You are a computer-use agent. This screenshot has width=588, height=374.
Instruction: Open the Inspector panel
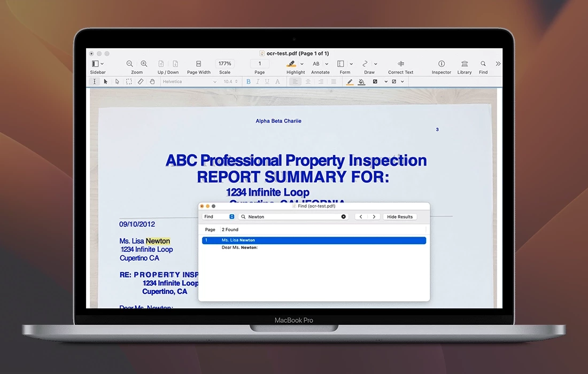(442, 64)
